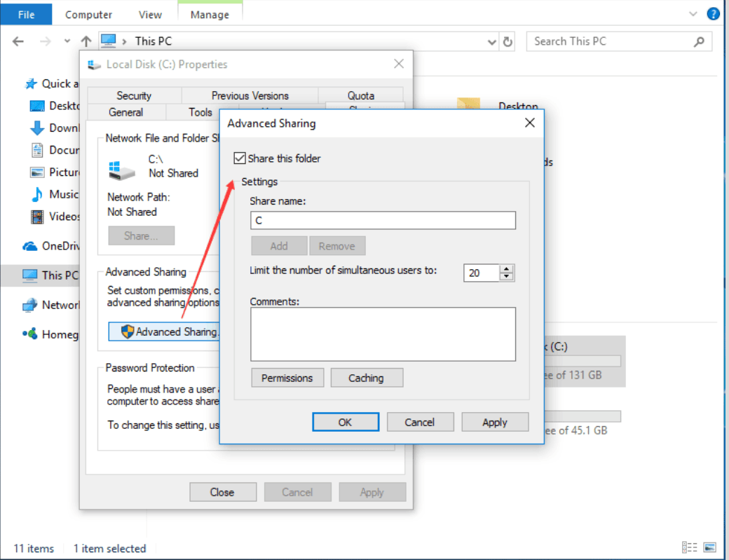Click Cancel in the Properties dialog
Viewport: 729px width, 560px height.
297,492
